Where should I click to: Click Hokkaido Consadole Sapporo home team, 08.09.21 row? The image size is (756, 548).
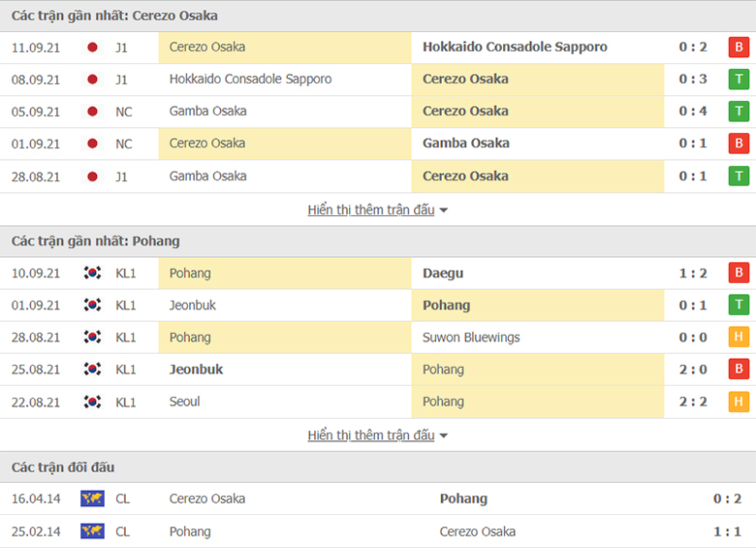tap(250, 80)
